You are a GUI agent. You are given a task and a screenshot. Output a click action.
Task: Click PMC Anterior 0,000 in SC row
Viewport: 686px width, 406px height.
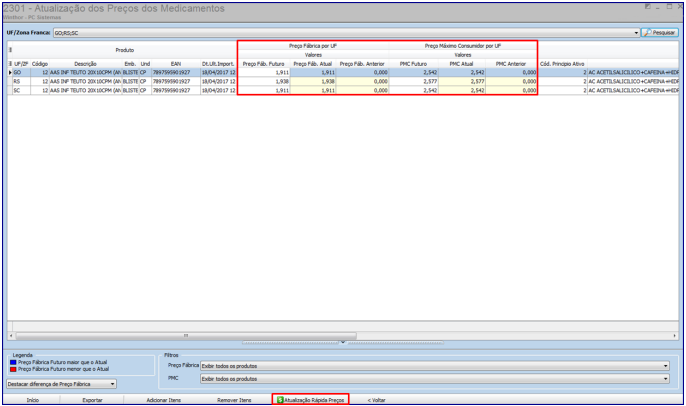tap(511, 91)
